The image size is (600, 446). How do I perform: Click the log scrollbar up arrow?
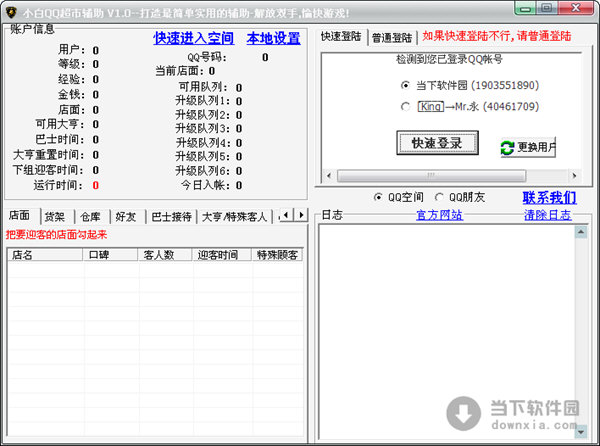579,233
